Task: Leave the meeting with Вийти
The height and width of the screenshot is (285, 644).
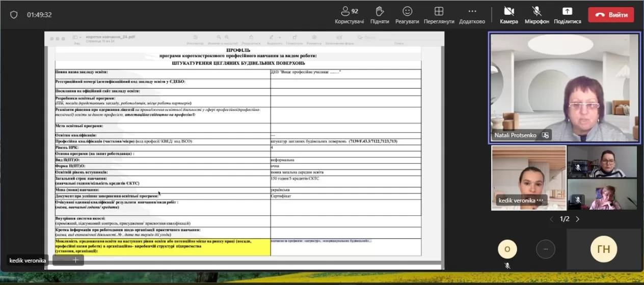Action: pos(611,15)
